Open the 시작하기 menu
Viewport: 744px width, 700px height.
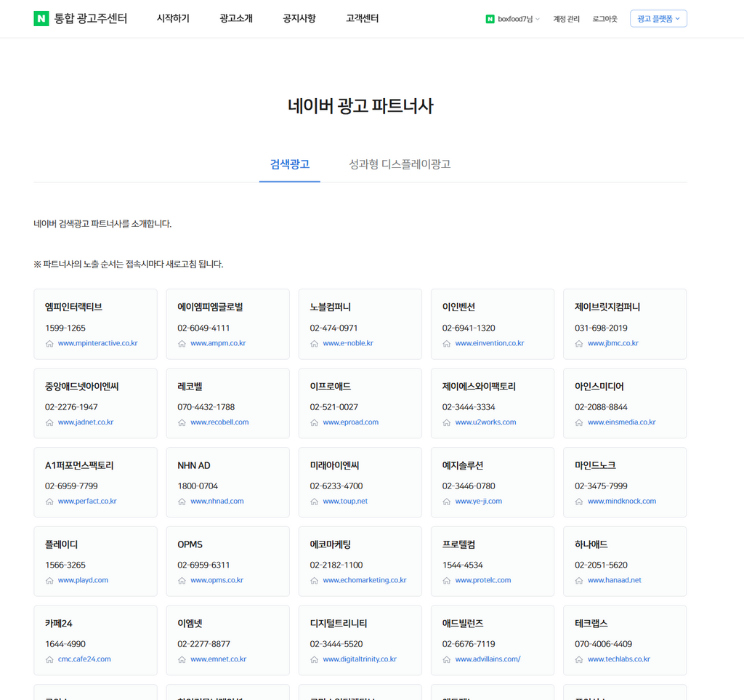173,18
